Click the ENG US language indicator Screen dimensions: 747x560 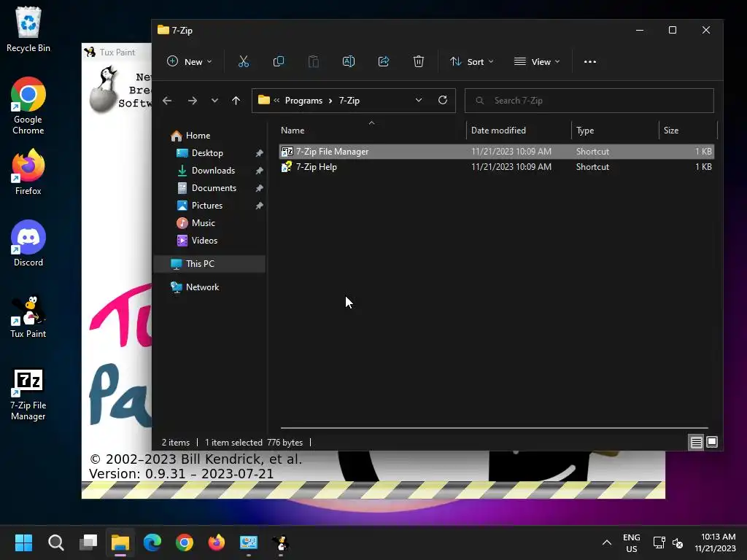(x=631, y=542)
